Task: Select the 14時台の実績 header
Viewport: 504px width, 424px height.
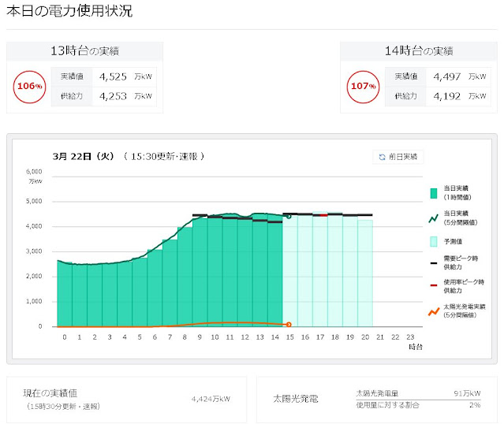Action: (x=419, y=50)
